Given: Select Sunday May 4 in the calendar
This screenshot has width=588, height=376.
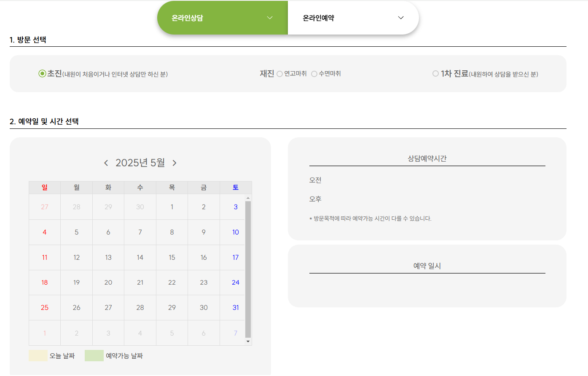Looking at the screenshot, I should [45, 232].
